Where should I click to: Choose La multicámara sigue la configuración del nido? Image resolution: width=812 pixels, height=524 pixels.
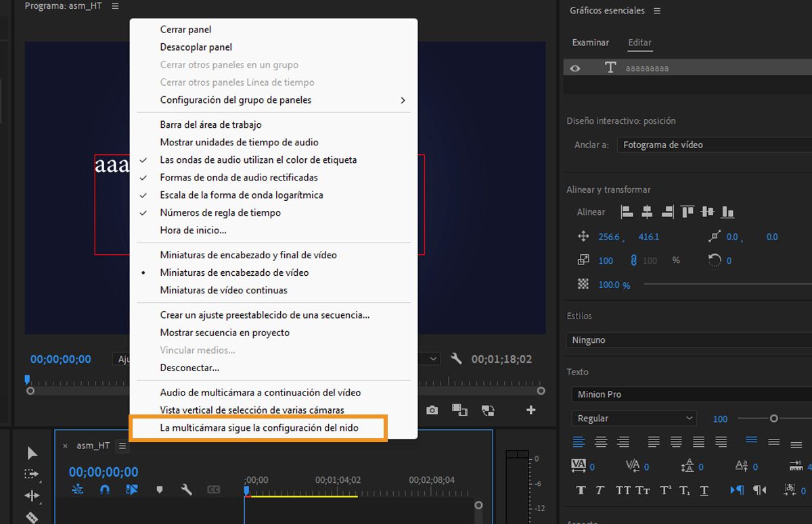258,428
